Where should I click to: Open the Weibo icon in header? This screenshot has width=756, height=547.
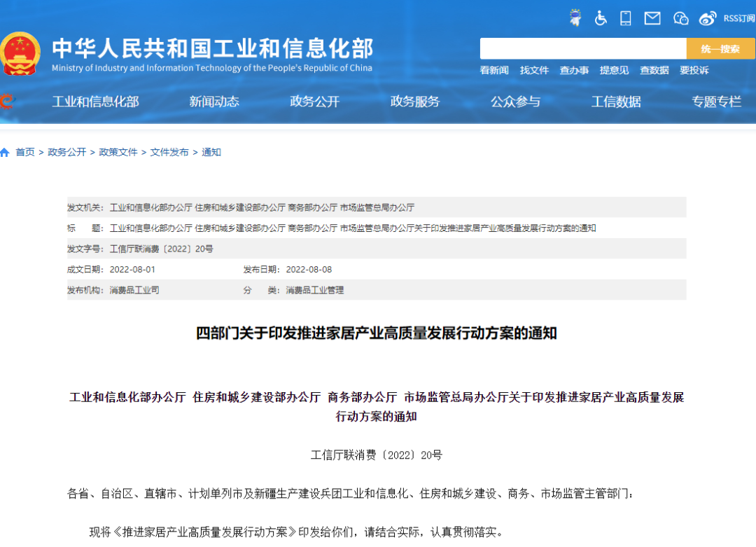pyautogui.click(x=708, y=18)
